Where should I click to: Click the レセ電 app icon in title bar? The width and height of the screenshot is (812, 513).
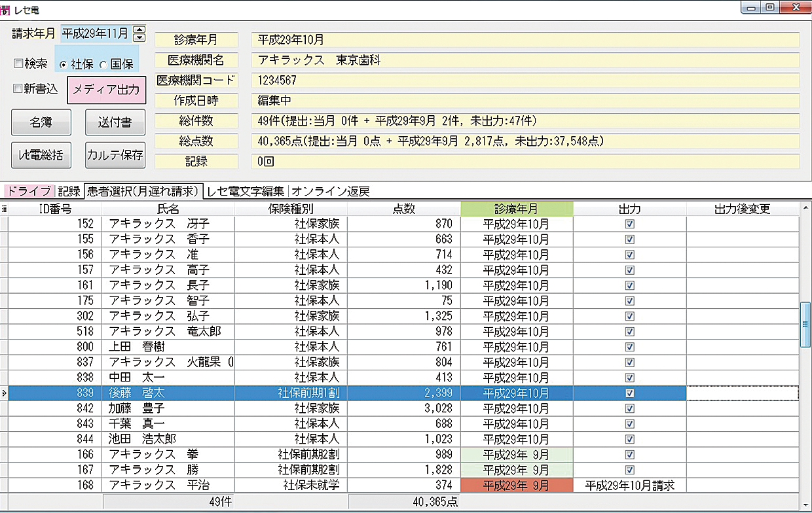click(x=7, y=9)
